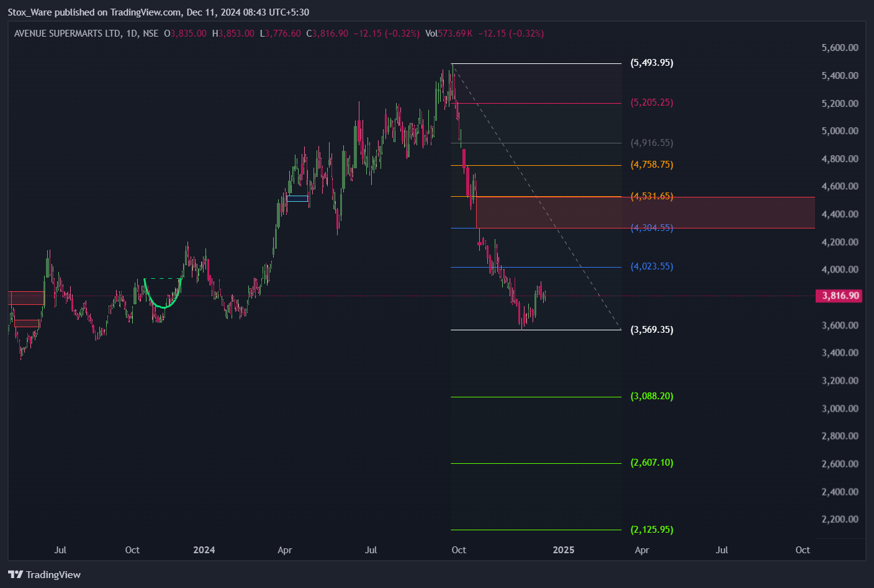Click 2,800.00 on the price axis
The width and height of the screenshot is (874, 588).
coord(840,436)
